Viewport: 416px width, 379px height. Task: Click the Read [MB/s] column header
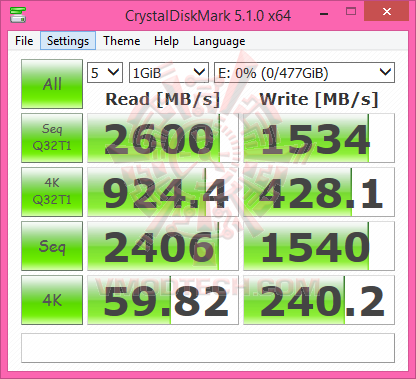163,99
